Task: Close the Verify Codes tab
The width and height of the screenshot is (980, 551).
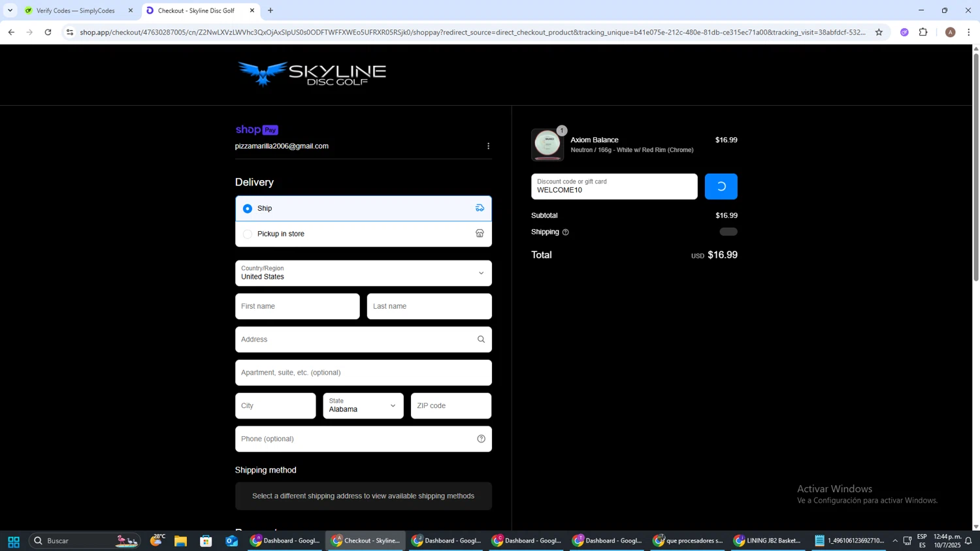Action: 131,10
